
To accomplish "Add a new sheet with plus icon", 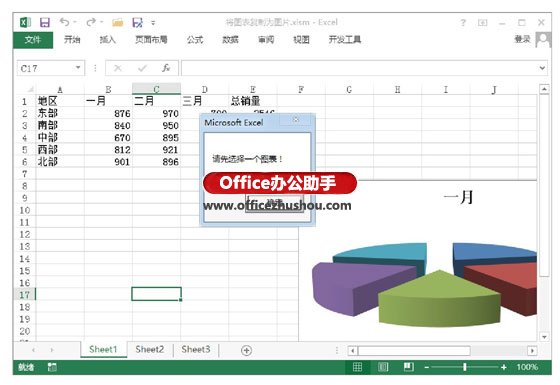I will click(x=246, y=350).
